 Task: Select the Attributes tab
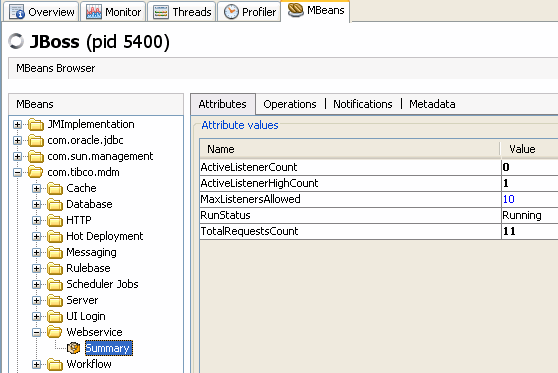[222, 104]
